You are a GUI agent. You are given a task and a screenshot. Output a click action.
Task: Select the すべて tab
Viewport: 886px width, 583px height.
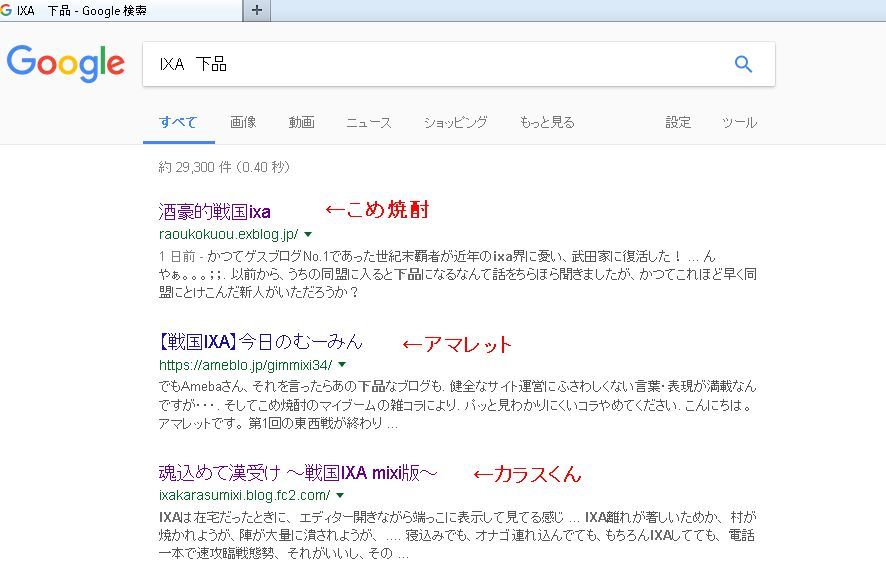click(178, 122)
